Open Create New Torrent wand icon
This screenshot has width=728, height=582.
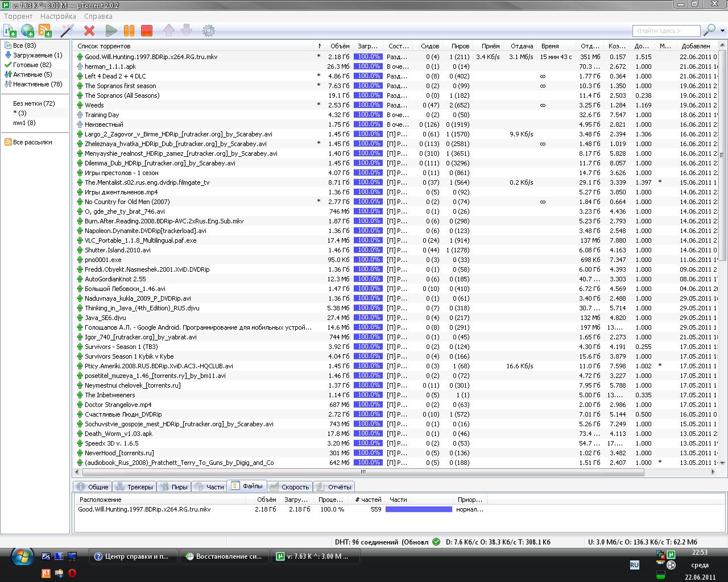tap(67, 31)
